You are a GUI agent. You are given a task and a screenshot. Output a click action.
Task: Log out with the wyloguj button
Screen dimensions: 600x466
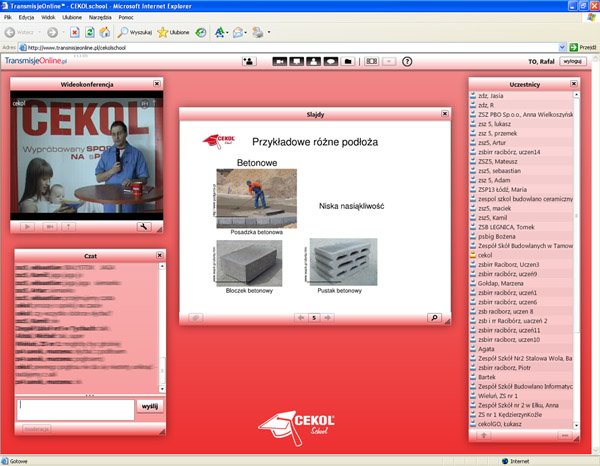573,61
